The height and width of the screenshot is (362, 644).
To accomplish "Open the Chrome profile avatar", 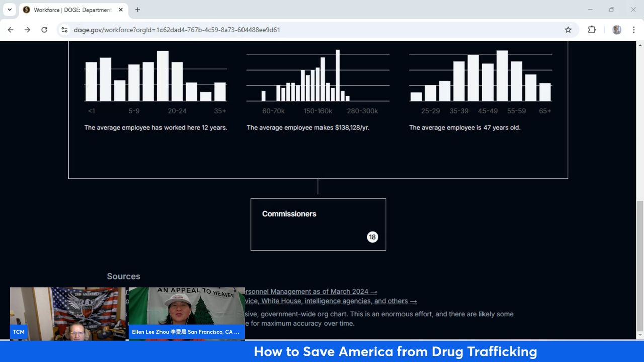I will click(x=617, y=30).
